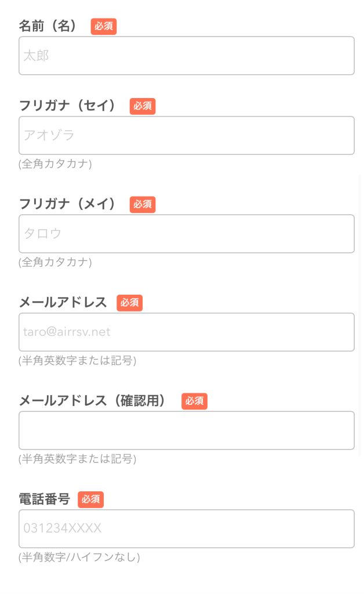This screenshot has width=364, height=594.
Task: Click the 名前（名） input field
Action: point(186,56)
